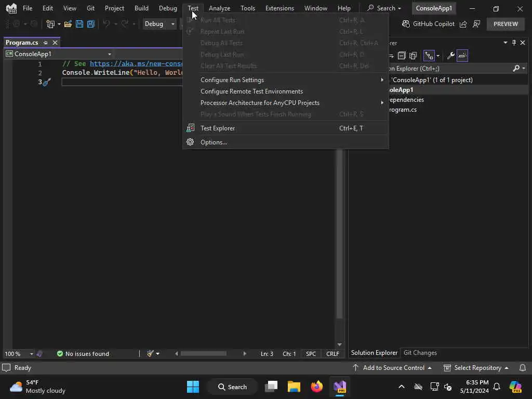Image resolution: width=532 pixels, height=399 pixels.
Task: Open the Send Feedback person icon
Action: point(477,24)
